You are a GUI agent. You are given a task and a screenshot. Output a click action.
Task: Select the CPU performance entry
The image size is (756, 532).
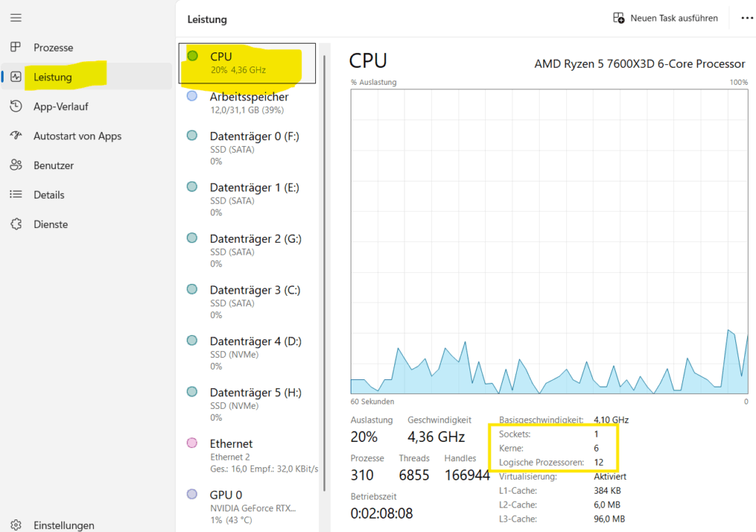(247, 63)
